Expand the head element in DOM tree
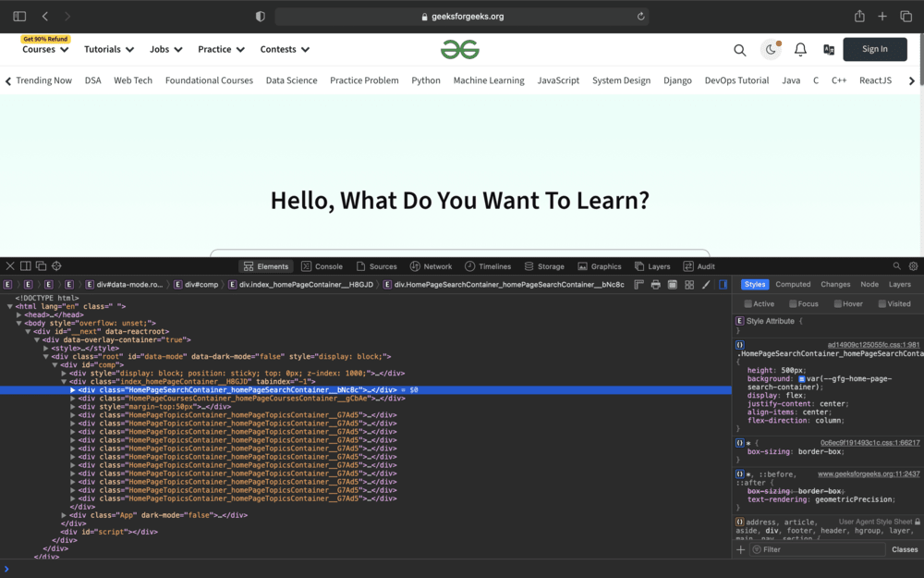 [19, 314]
